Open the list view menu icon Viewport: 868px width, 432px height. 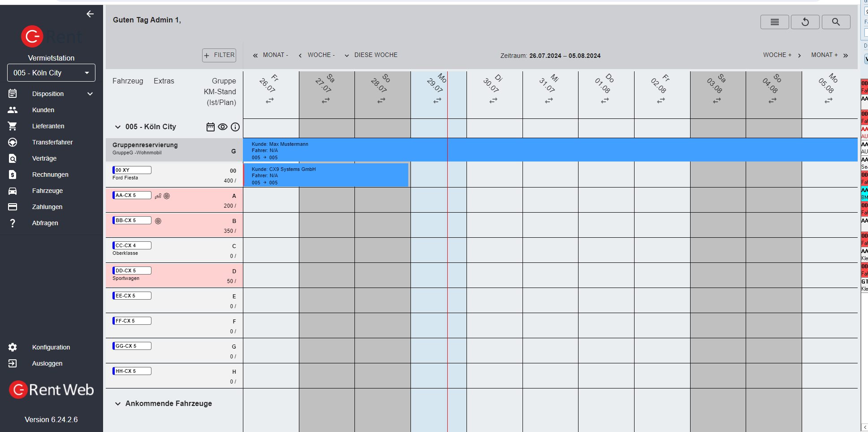(774, 22)
